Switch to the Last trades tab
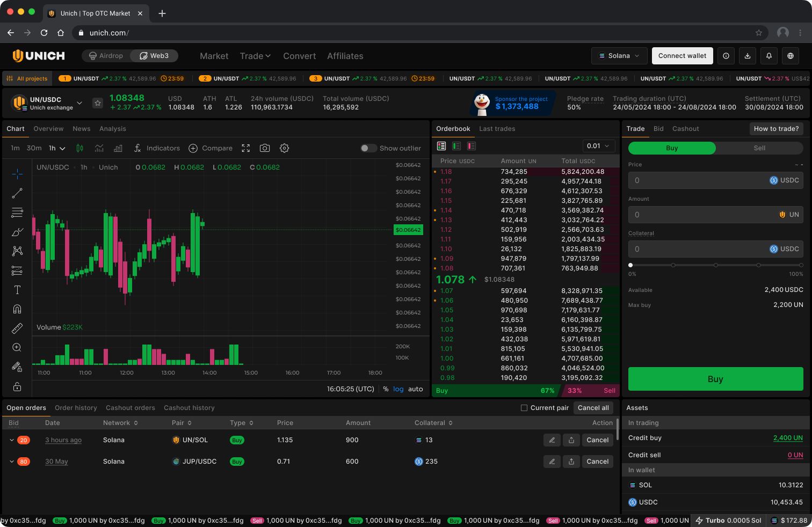The height and width of the screenshot is (527, 812). click(497, 129)
